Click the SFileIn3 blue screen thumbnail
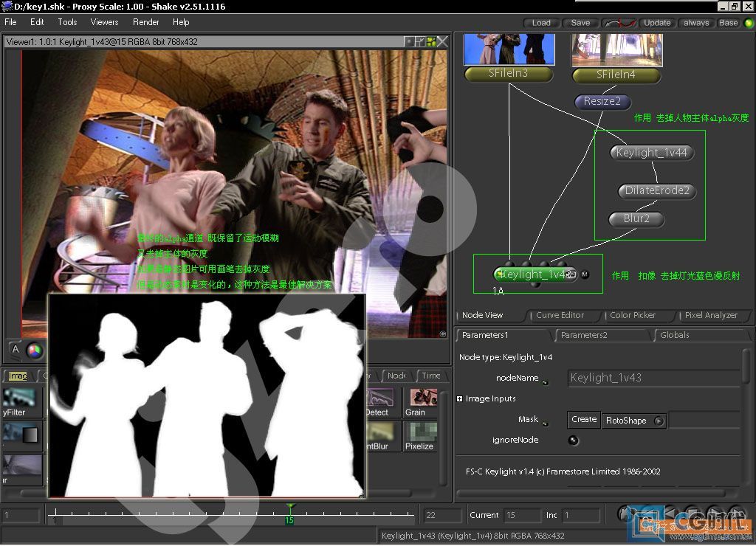756x546 pixels. click(x=509, y=49)
